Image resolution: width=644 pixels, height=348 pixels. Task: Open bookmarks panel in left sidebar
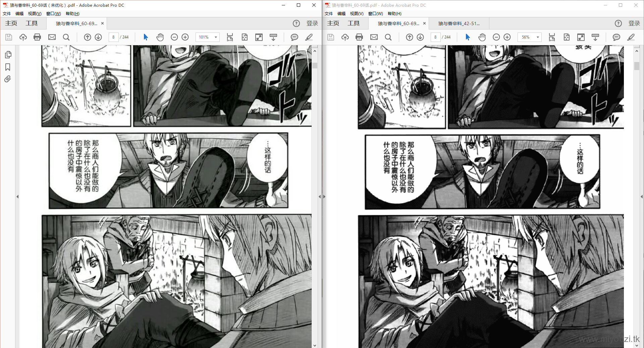pos(8,67)
